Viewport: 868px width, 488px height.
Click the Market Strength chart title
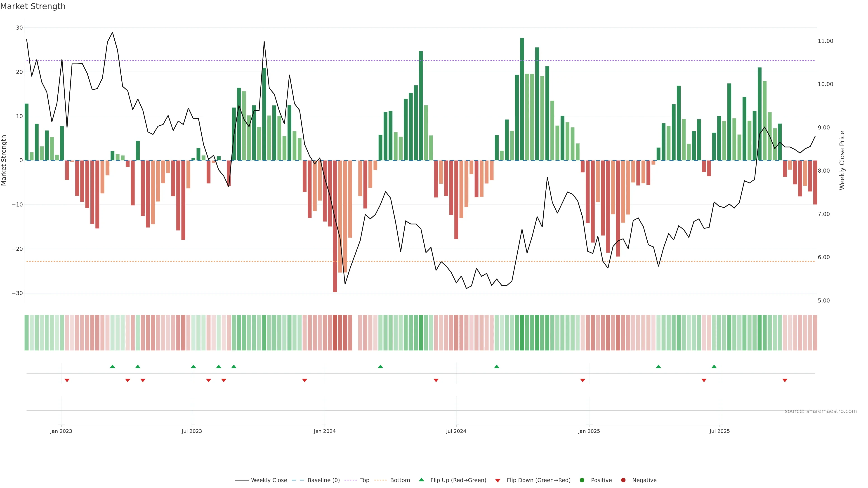33,6
